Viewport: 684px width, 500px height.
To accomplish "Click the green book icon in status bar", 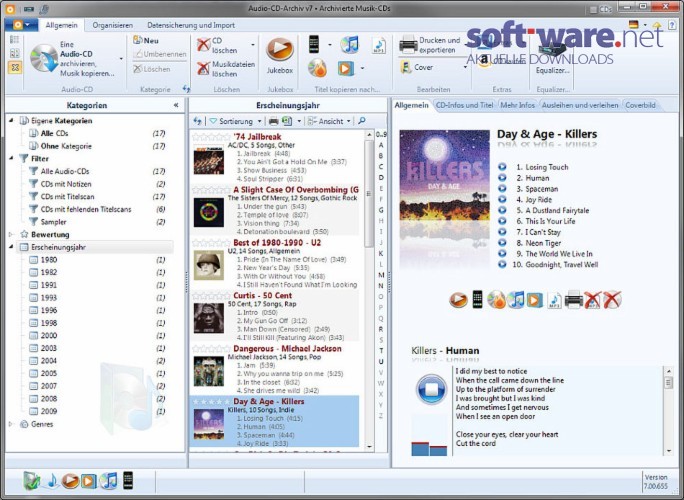I will (x=31, y=480).
